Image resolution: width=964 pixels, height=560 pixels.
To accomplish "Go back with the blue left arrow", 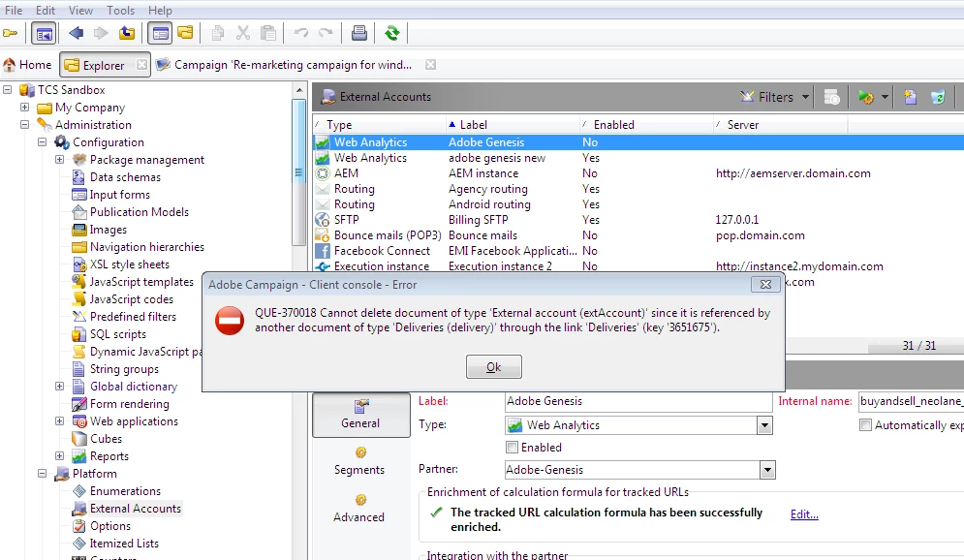I will click(x=77, y=33).
